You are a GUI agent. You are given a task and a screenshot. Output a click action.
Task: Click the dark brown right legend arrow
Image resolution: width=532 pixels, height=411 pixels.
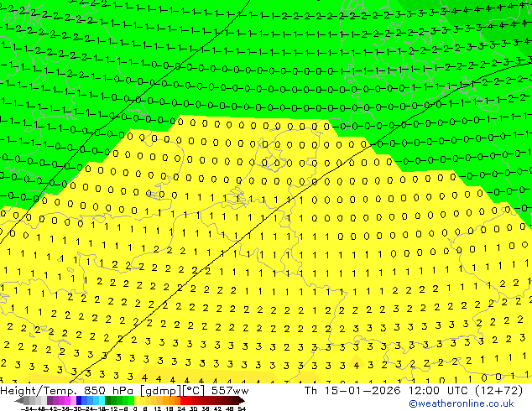click(242, 400)
